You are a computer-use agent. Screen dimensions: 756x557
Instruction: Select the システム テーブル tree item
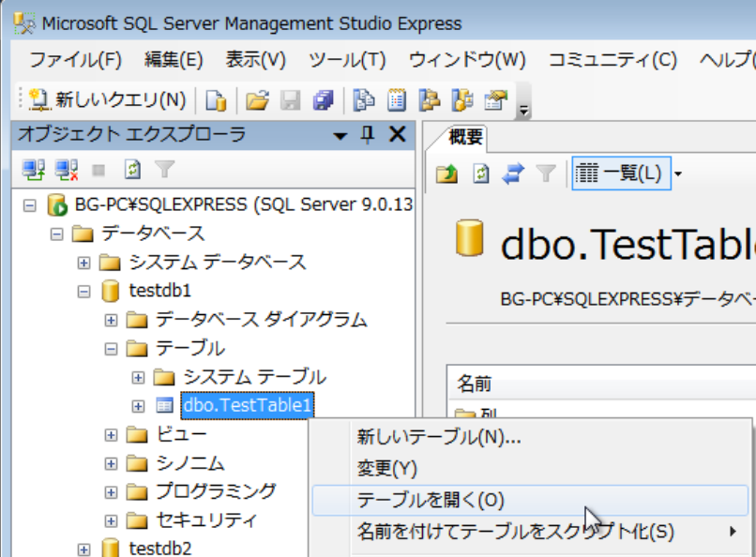(254, 377)
